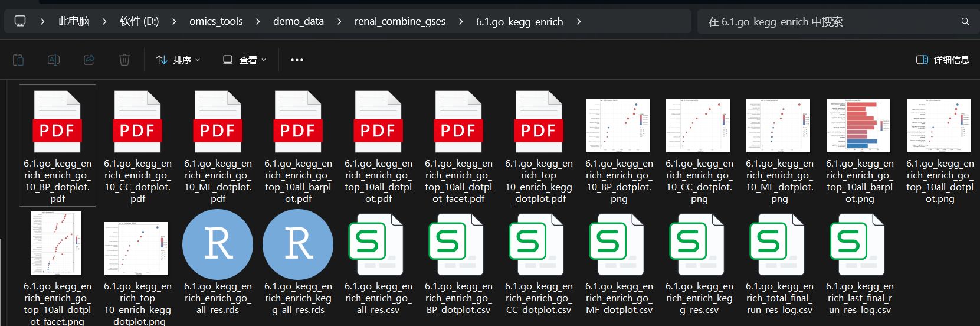This screenshot has width=980, height=326.
Task: Select enrich_go_CC_dotplot.csv spreadsheet icon
Action: (x=537, y=244)
